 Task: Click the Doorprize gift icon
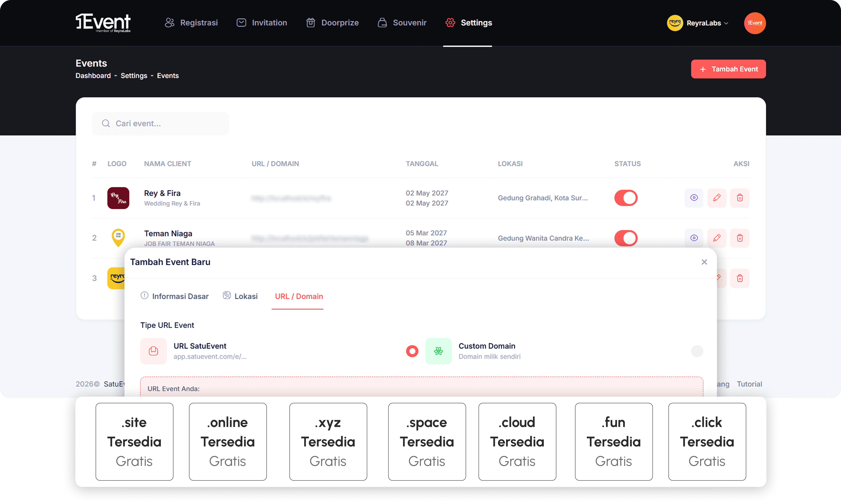click(x=311, y=23)
